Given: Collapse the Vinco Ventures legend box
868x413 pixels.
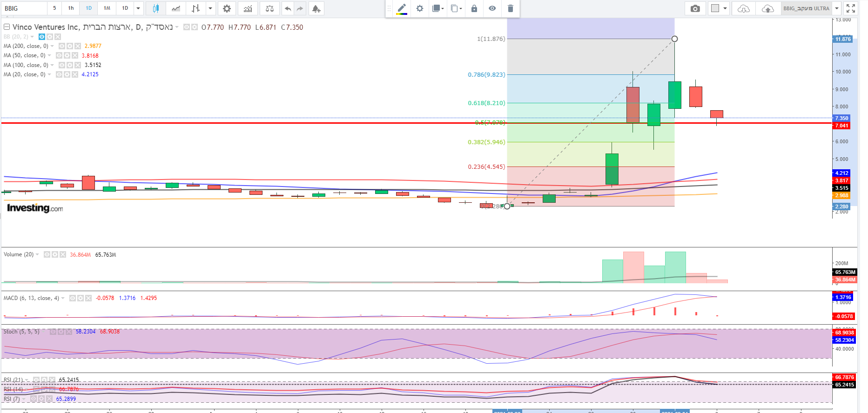Looking at the screenshot, I should [7, 27].
